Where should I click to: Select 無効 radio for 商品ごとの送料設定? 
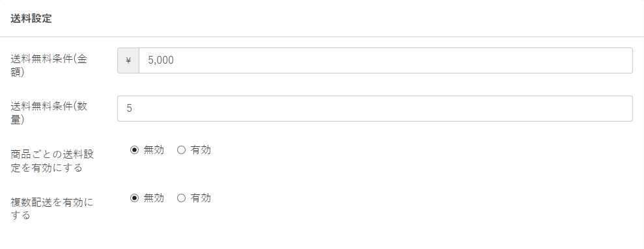pos(134,150)
